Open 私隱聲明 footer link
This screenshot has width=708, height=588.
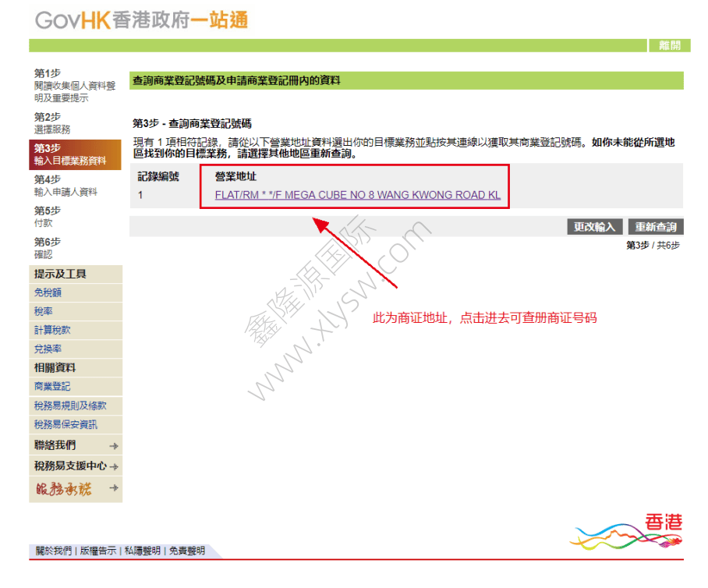tap(143, 551)
